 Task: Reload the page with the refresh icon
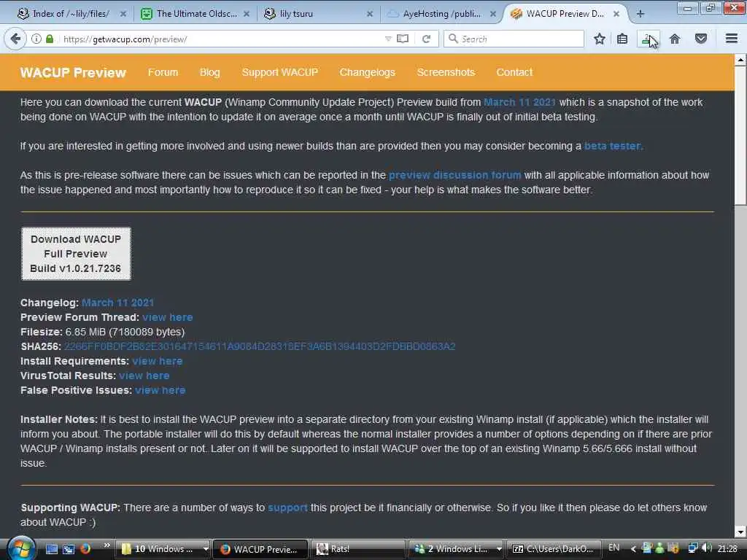(426, 39)
